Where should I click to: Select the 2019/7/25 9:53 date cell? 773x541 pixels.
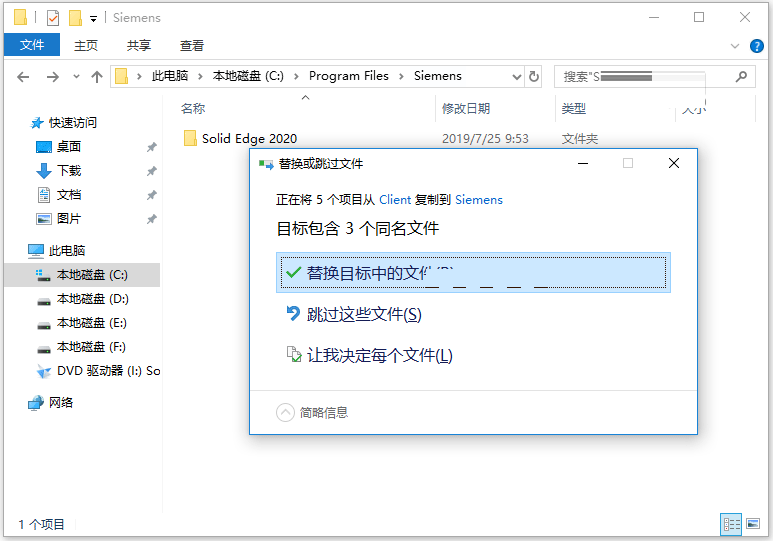pos(485,139)
